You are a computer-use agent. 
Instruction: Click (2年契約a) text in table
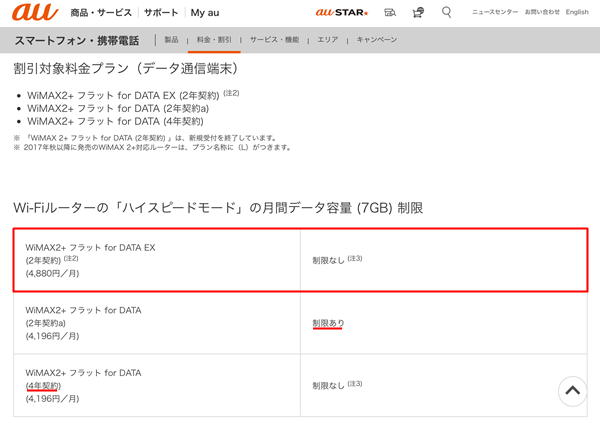[x=46, y=323]
